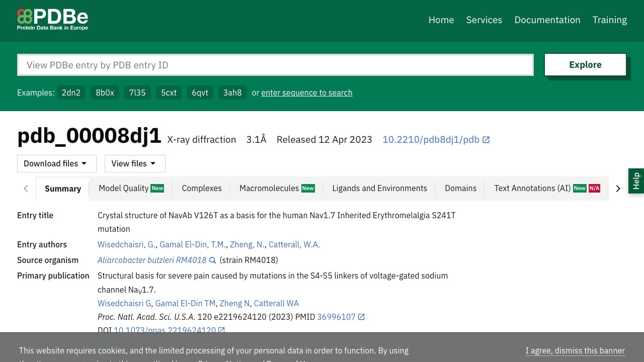Open the Ligands and Environments tab
Viewport: 644px width, 362px height.
379,188
